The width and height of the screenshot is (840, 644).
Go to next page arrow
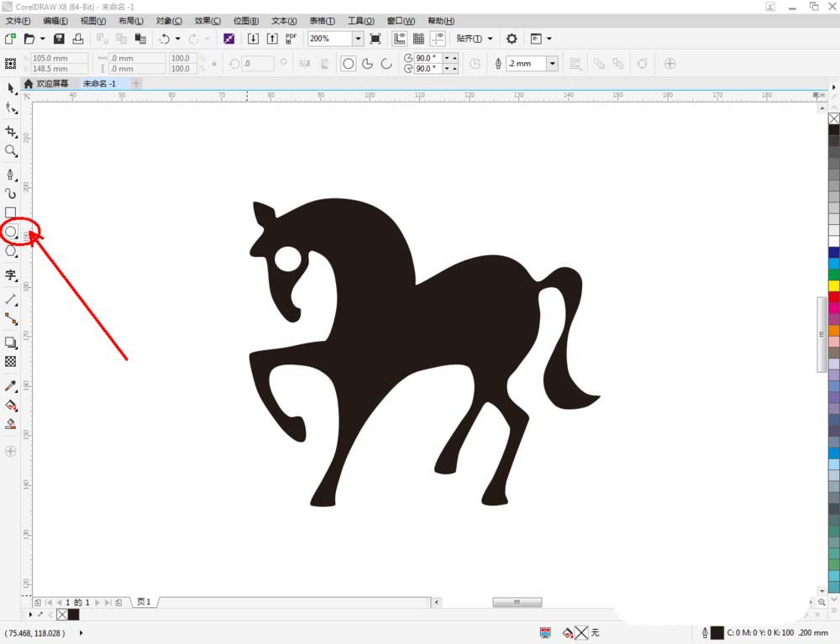pyautogui.click(x=97, y=602)
